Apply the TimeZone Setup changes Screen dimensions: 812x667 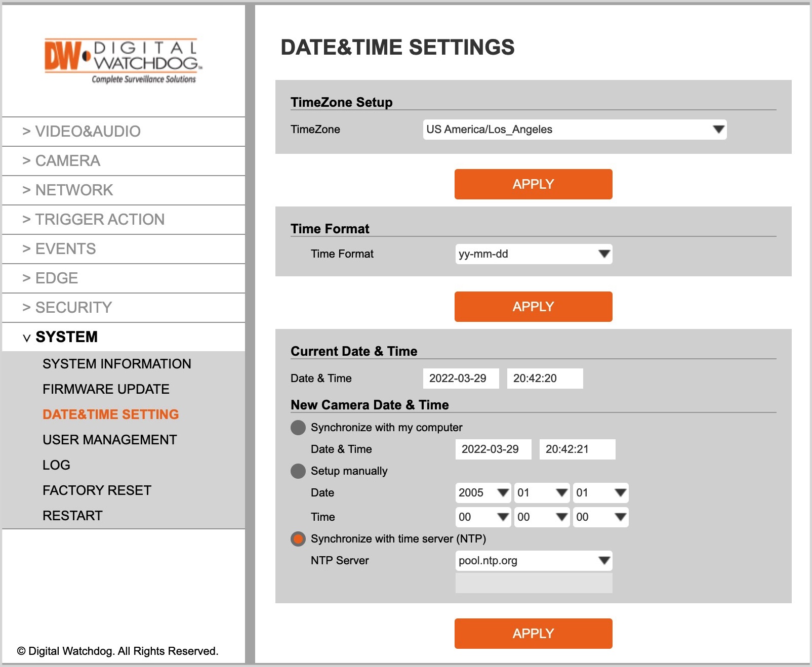(533, 184)
